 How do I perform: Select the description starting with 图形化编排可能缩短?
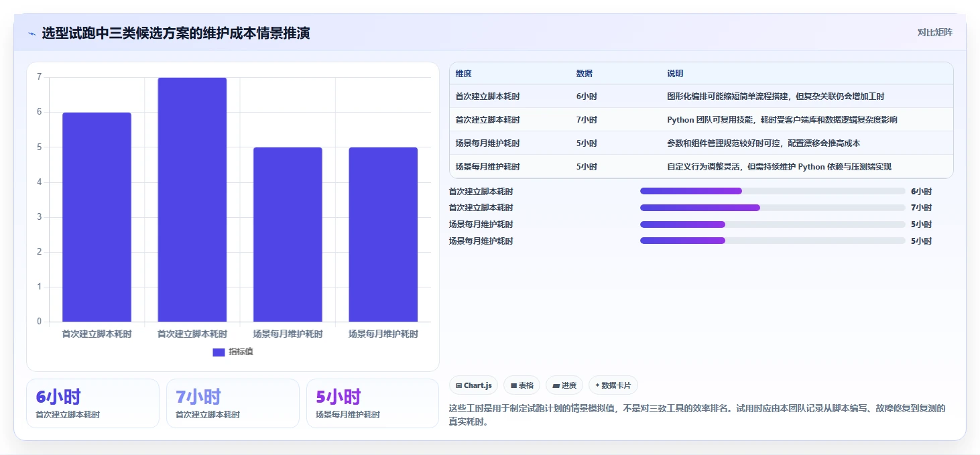pos(776,96)
